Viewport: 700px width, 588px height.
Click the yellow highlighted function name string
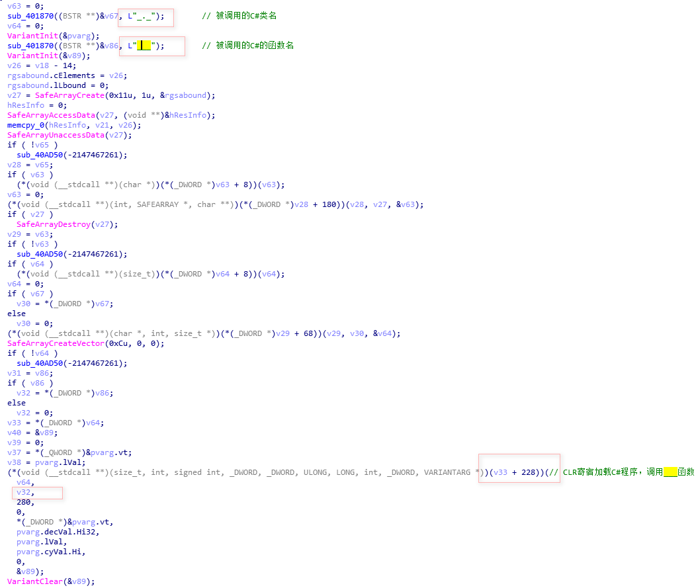pyautogui.click(x=144, y=46)
